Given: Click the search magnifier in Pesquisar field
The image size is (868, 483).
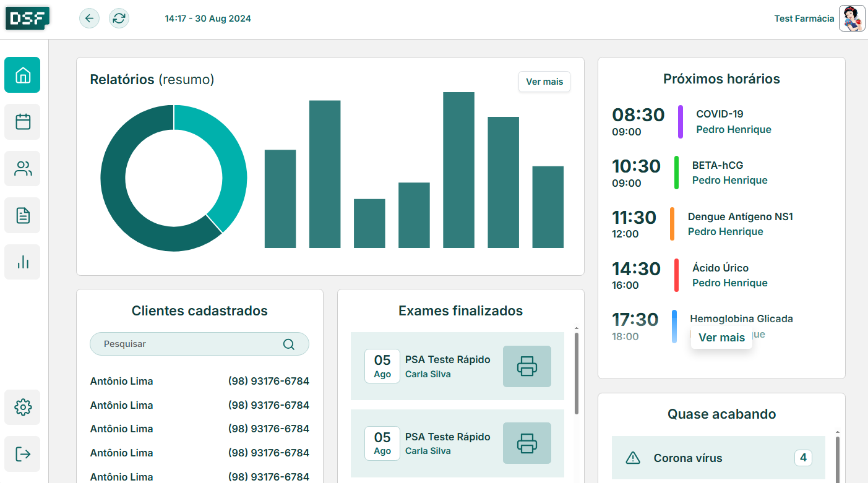Looking at the screenshot, I should 288,344.
